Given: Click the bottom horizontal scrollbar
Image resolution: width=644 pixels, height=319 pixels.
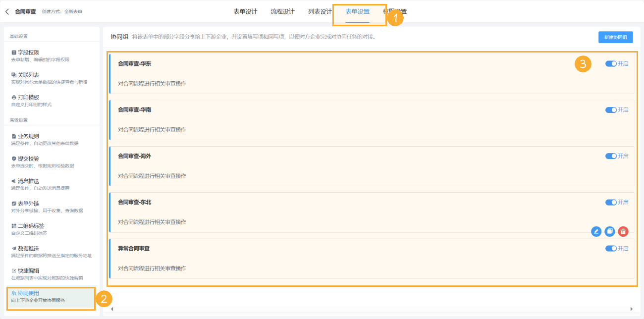Looking at the screenshot, I should click(x=372, y=309).
